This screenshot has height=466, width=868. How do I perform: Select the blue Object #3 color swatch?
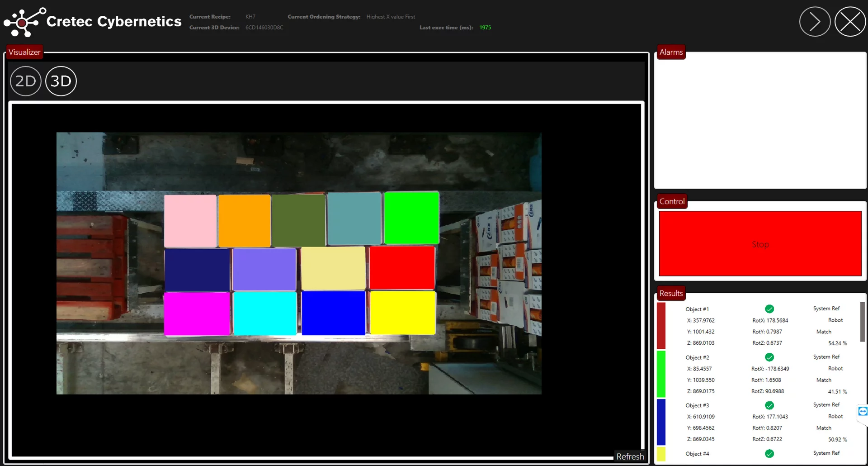[x=661, y=422]
